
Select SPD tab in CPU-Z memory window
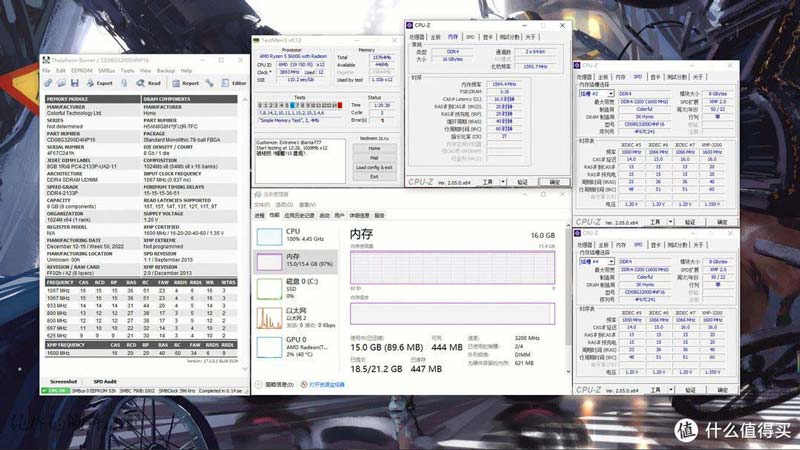(470, 37)
